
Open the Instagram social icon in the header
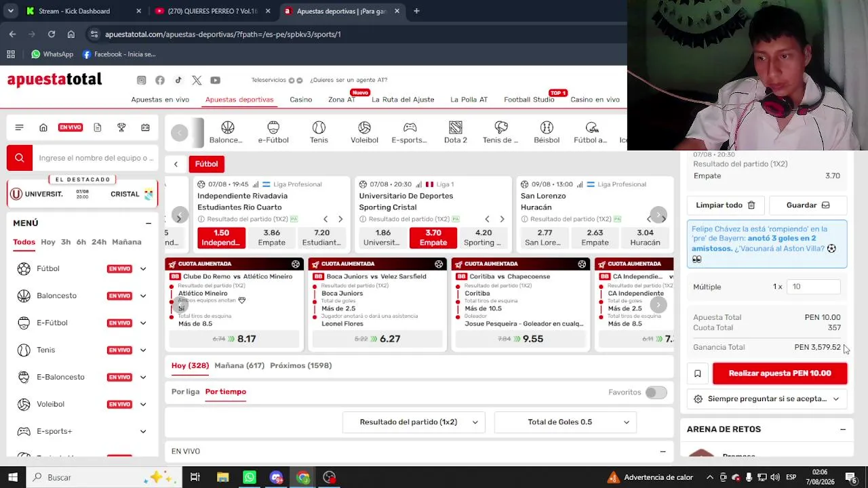pyautogui.click(x=141, y=80)
